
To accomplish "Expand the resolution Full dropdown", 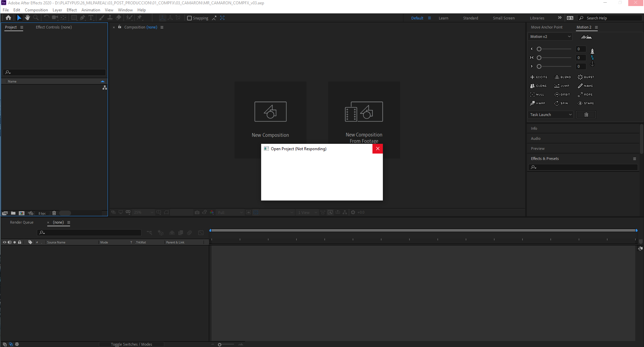I will point(230,212).
